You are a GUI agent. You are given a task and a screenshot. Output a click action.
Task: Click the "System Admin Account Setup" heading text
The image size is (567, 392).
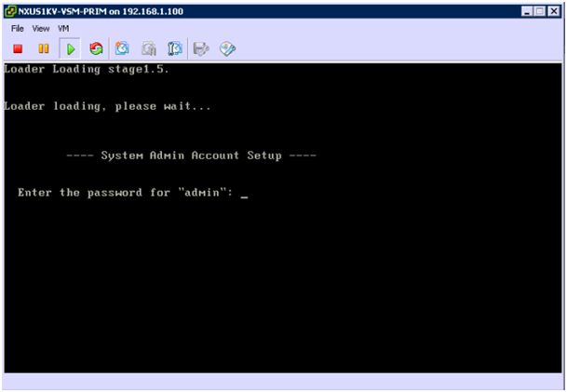(191, 155)
